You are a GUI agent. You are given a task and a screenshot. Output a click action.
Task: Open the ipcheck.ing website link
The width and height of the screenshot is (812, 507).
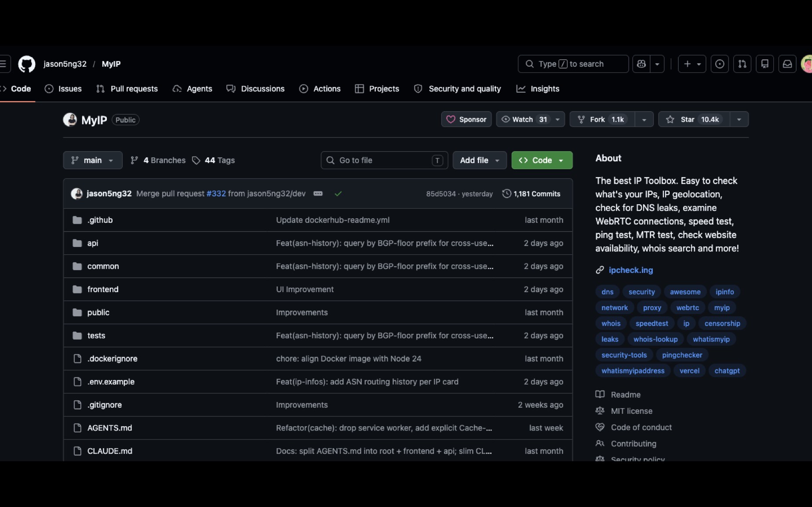point(631,270)
